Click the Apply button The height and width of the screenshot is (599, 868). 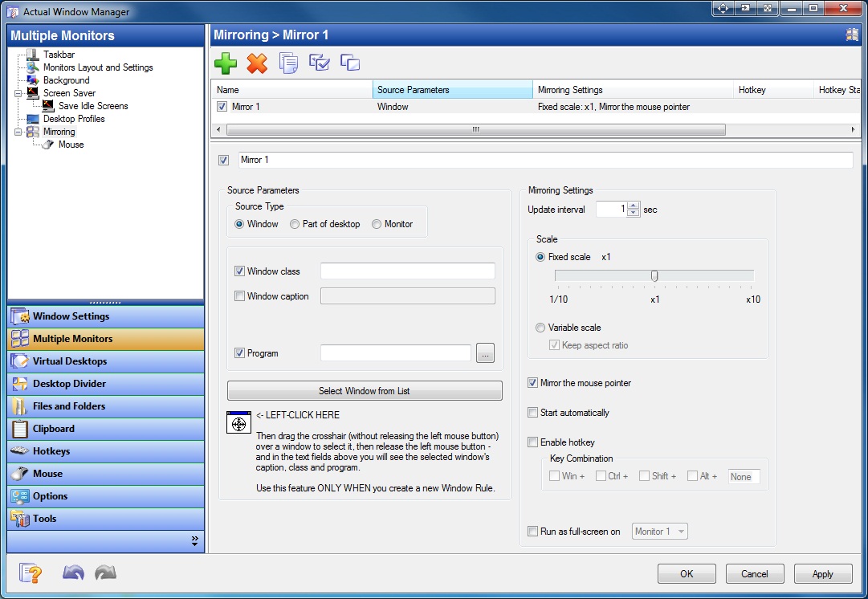822,574
